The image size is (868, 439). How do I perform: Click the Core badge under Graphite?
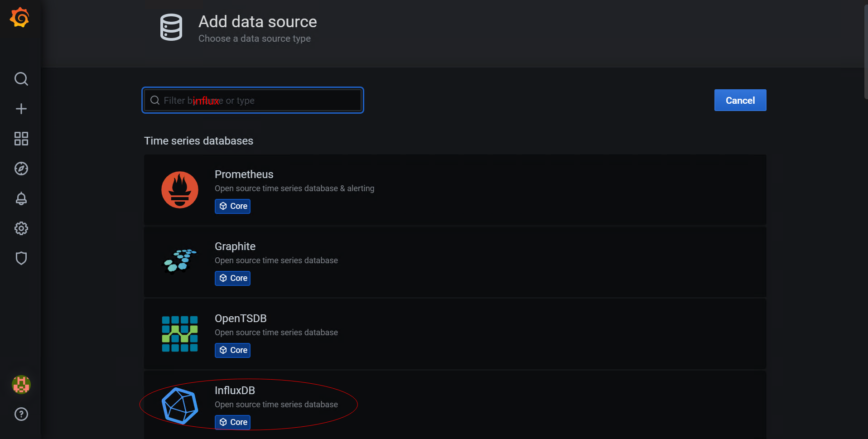233,278
